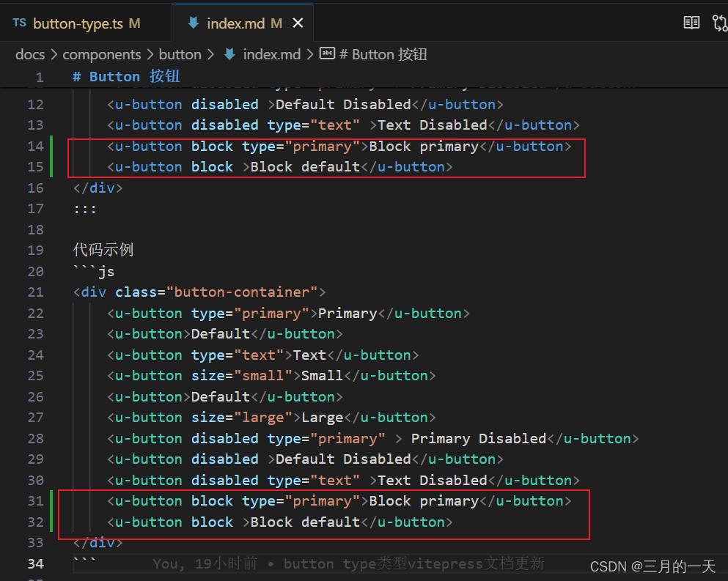Click the green git change bar at line 31
Screen dimensions: 728x581
pyautogui.click(x=51, y=511)
